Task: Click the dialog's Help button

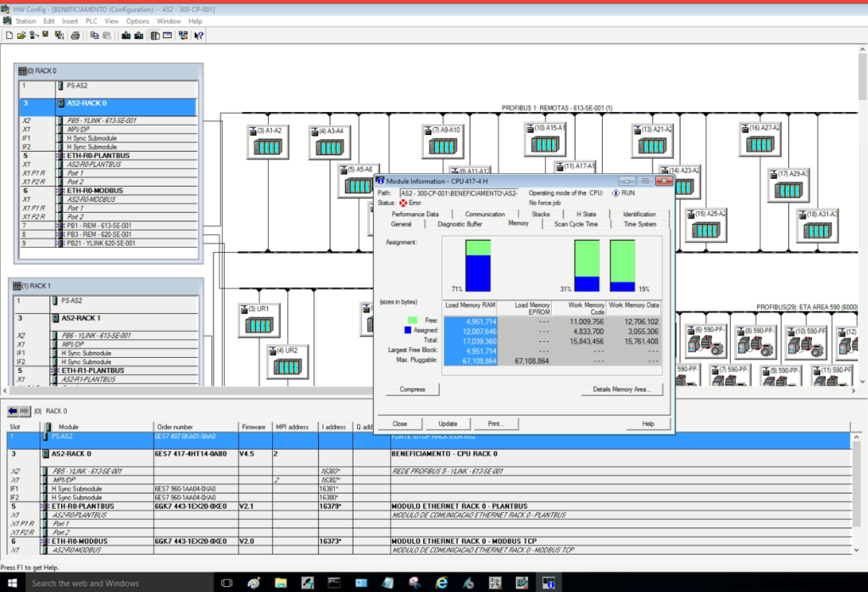Action: pyautogui.click(x=648, y=424)
